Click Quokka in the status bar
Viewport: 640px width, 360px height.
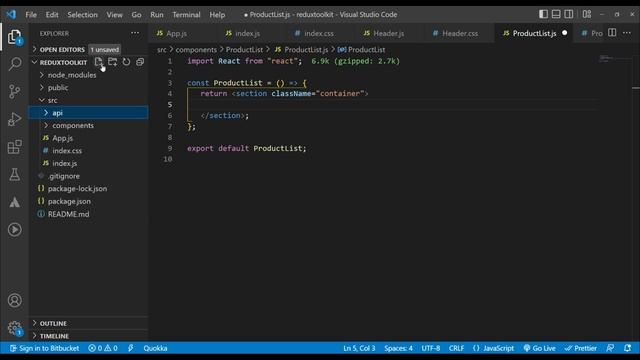point(155,348)
